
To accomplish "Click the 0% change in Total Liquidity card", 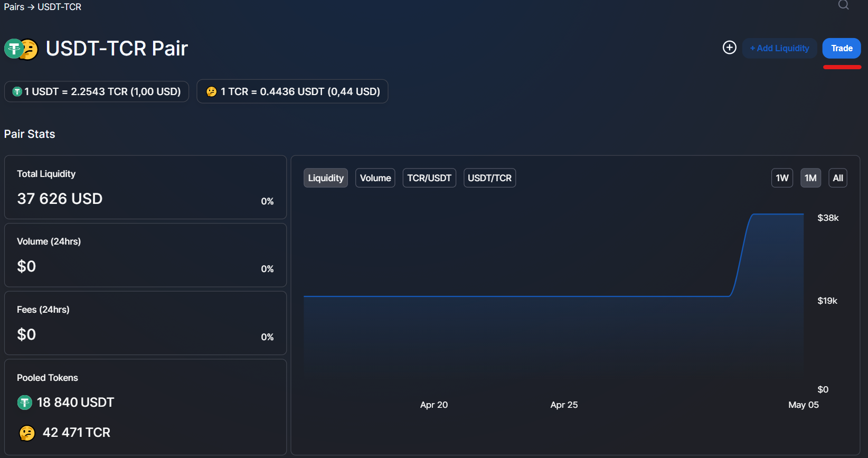I will tap(267, 201).
